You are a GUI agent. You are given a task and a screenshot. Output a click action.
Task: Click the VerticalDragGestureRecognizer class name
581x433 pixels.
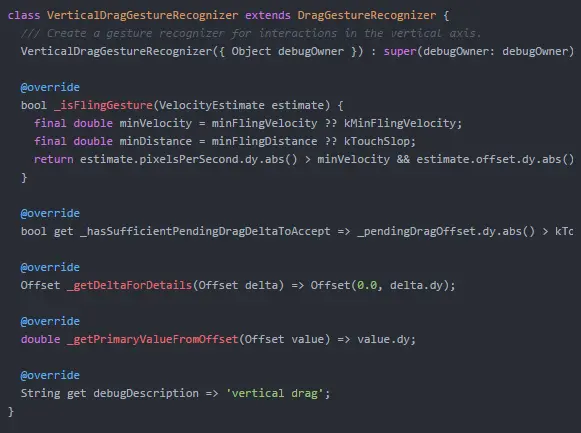[142, 15]
